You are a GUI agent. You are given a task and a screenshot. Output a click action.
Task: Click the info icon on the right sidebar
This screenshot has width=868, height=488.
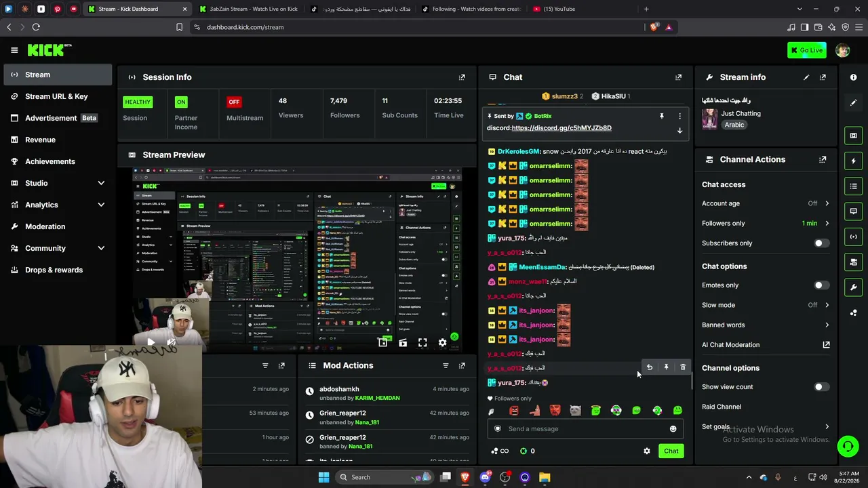point(853,77)
